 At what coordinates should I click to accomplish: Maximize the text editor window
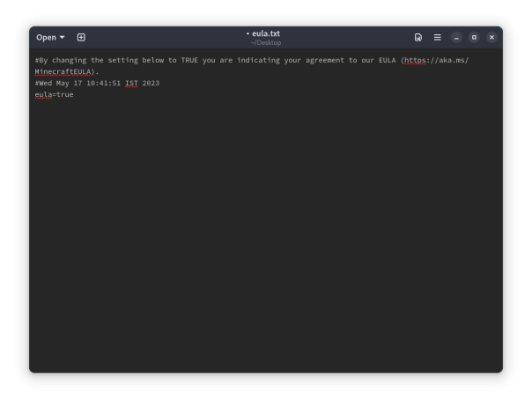(x=474, y=37)
